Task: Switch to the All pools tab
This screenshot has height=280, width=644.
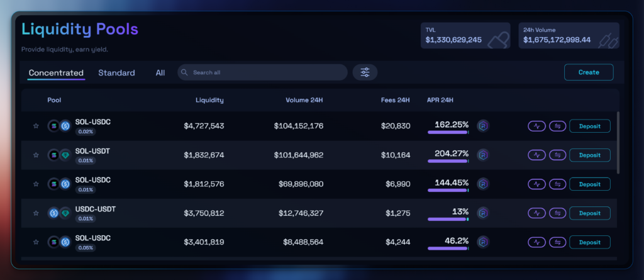Action: [x=160, y=73]
